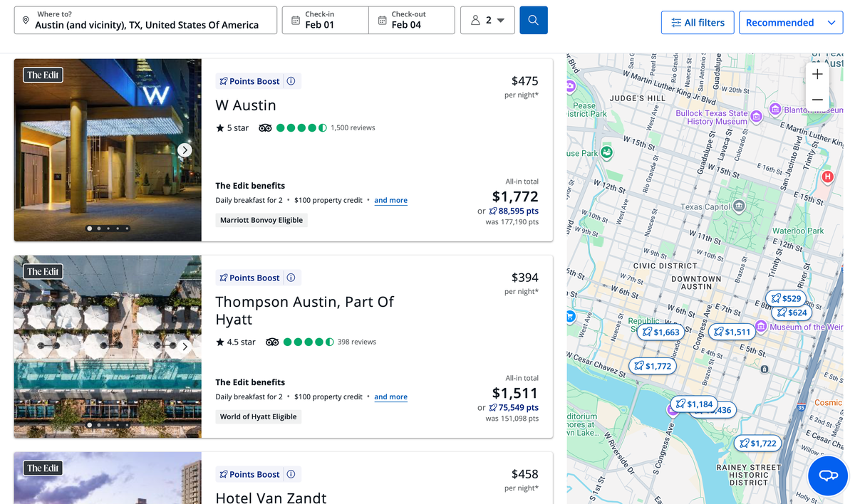The width and height of the screenshot is (855, 504).
Task: Click 'and more' link under Thompson Austin
Action: (390, 397)
